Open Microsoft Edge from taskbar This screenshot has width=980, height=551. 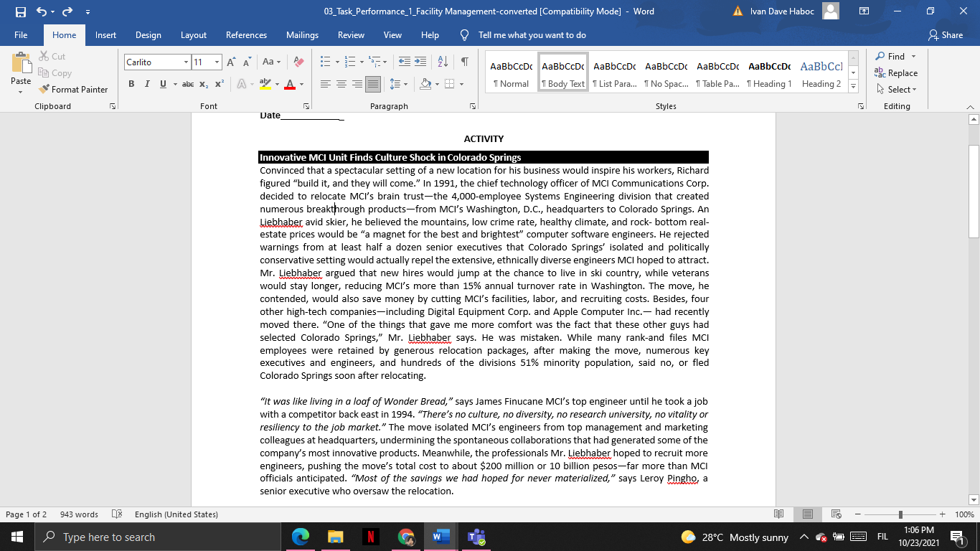pos(301,537)
